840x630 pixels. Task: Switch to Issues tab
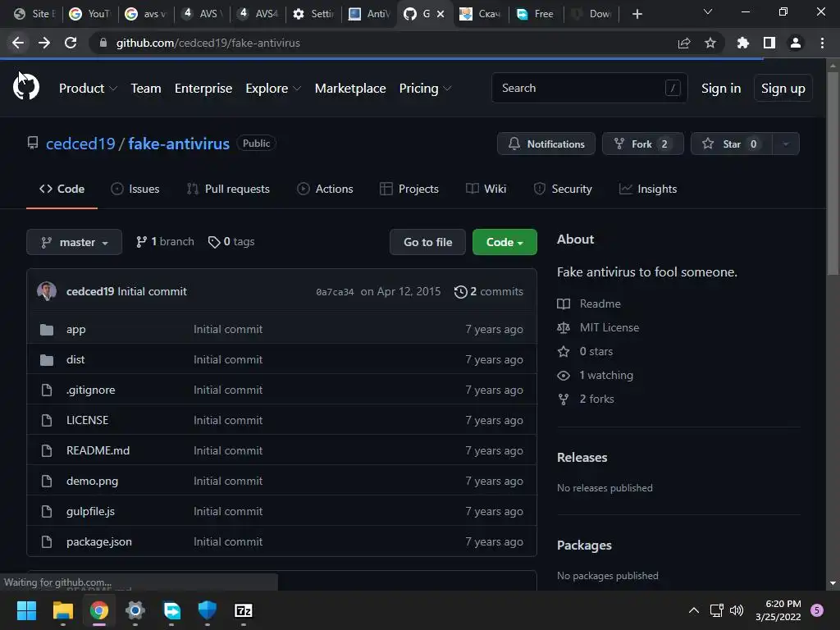tap(135, 189)
